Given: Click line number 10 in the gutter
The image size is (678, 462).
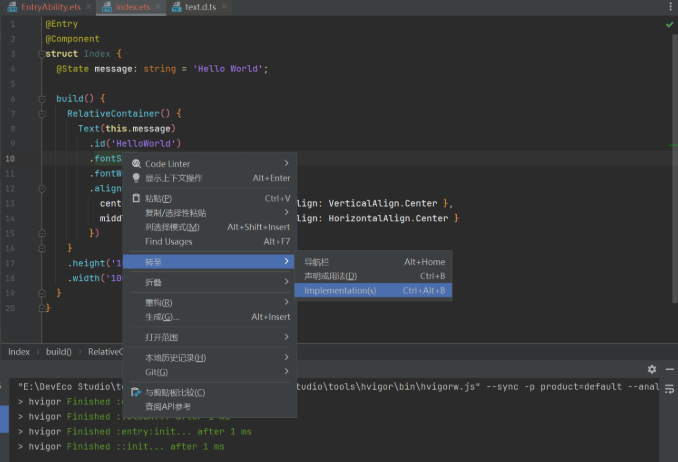Looking at the screenshot, I should (x=10, y=158).
